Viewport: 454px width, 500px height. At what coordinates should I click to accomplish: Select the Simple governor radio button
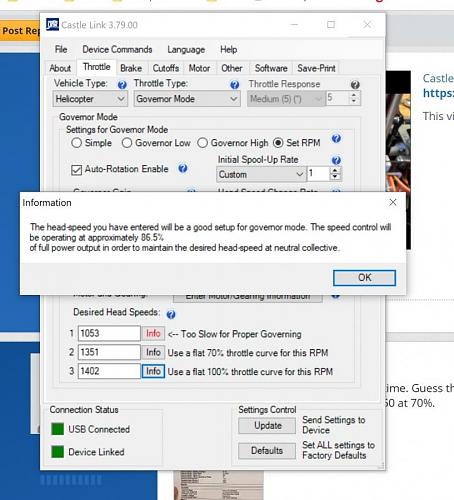tap(76, 143)
